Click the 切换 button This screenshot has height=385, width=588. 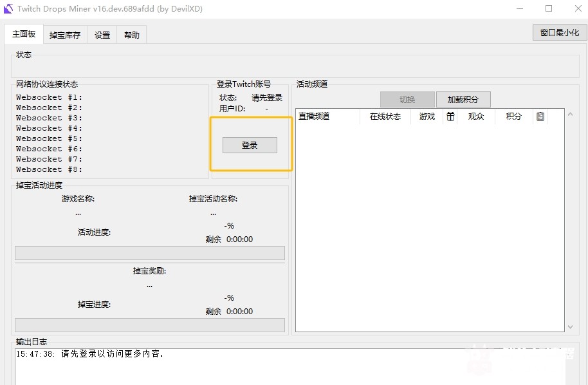click(407, 99)
